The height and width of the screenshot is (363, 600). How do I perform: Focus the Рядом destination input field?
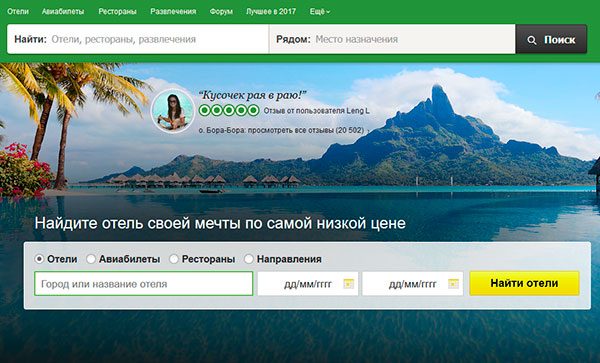click(x=392, y=39)
